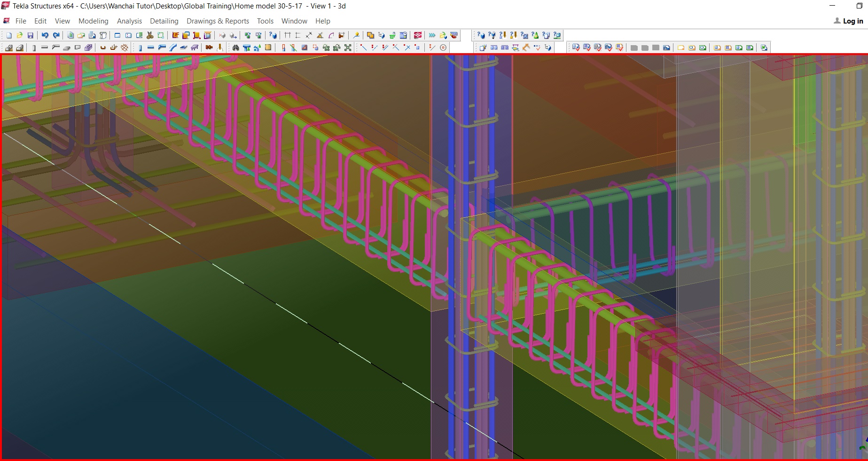Click the clash check overlapping squares icon

tap(370, 35)
